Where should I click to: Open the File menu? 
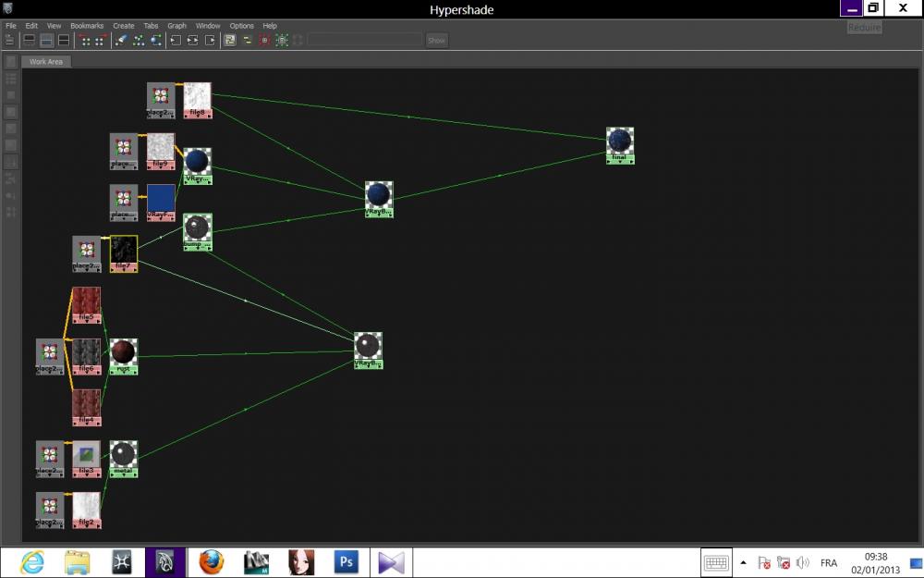[x=10, y=26]
